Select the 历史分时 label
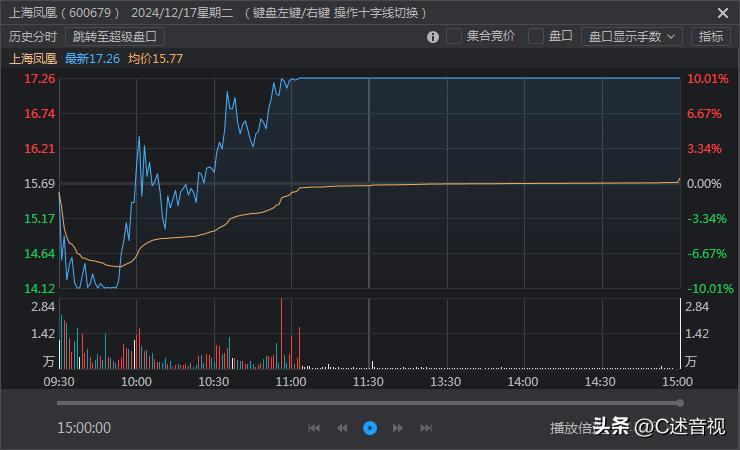The width and height of the screenshot is (740, 450). pyautogui.click(x=33, y=36)
